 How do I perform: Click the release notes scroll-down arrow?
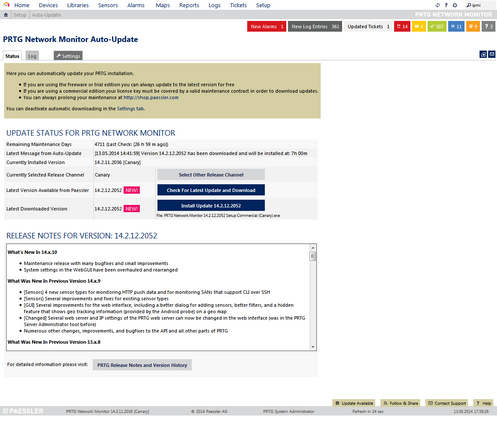click(x=313, y=347)
